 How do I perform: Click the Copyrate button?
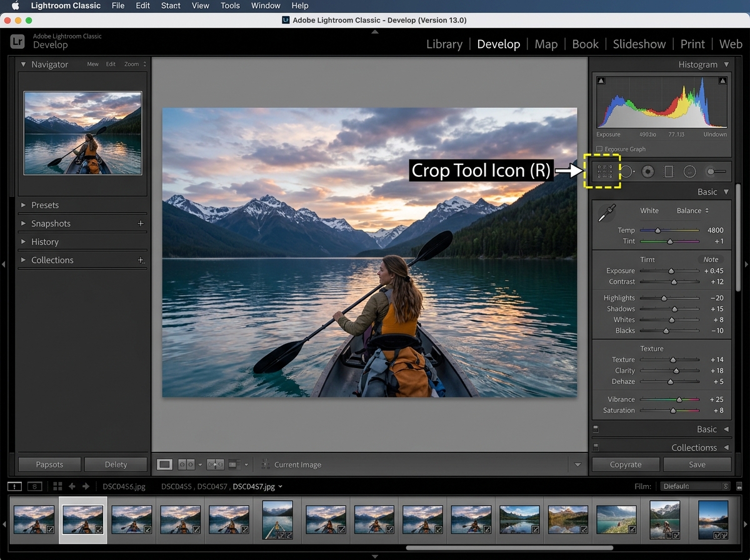click(x=625, y=464)
